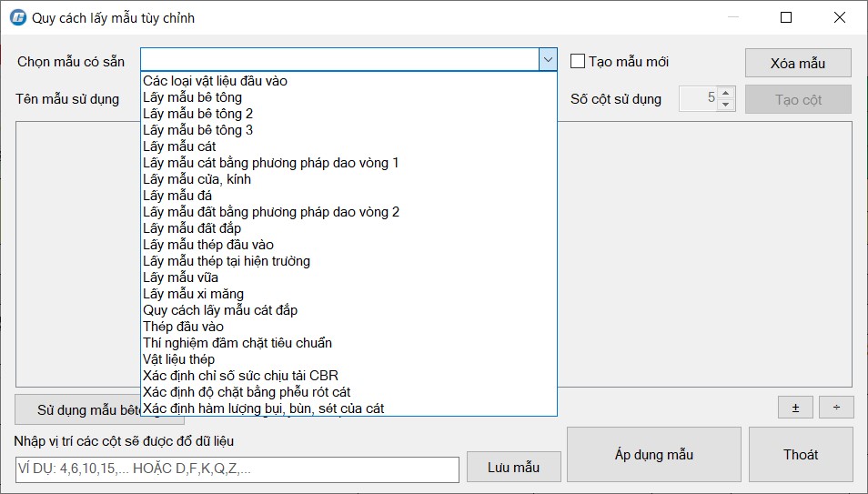
Task: Choose "Lấy mẫu cát" option
Action: click(179, 146)
